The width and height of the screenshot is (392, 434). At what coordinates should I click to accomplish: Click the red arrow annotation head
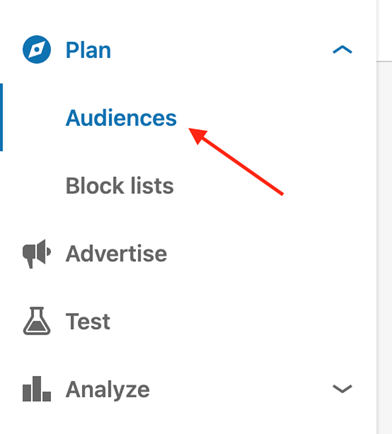tap(198, 135)
